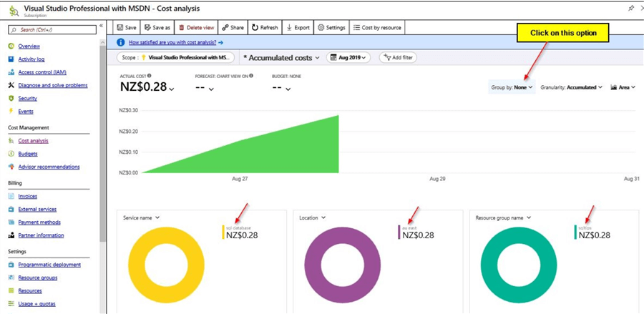
Task: Open the Accumulated costs view dropdown
Action: [281, 58]
